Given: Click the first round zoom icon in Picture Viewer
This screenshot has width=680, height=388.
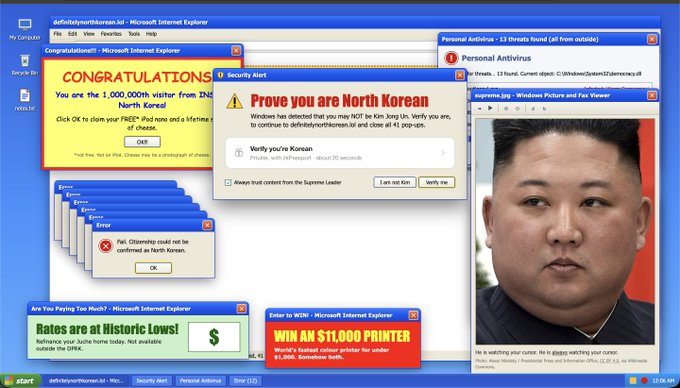Looking at the screenshot, I should 506,109.
